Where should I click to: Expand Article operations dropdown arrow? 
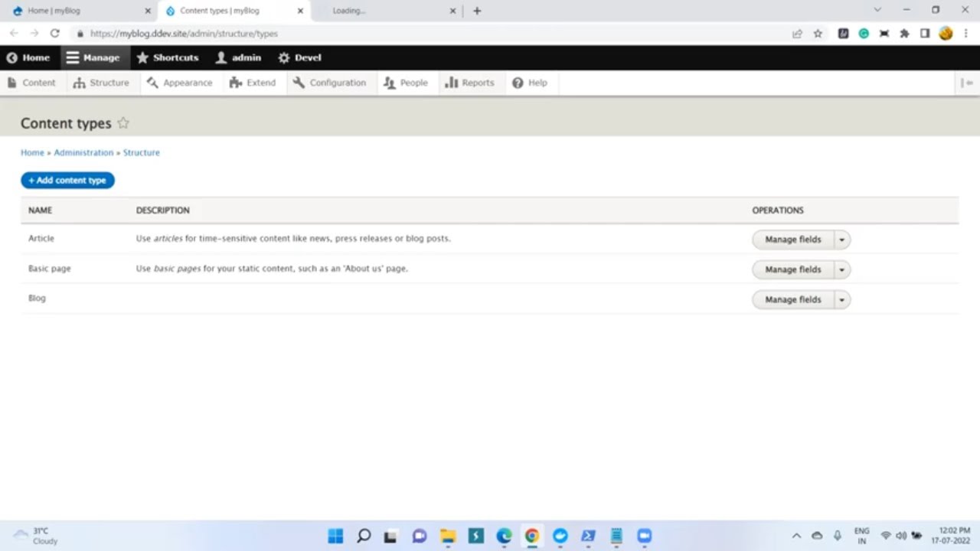pos(841,240)
